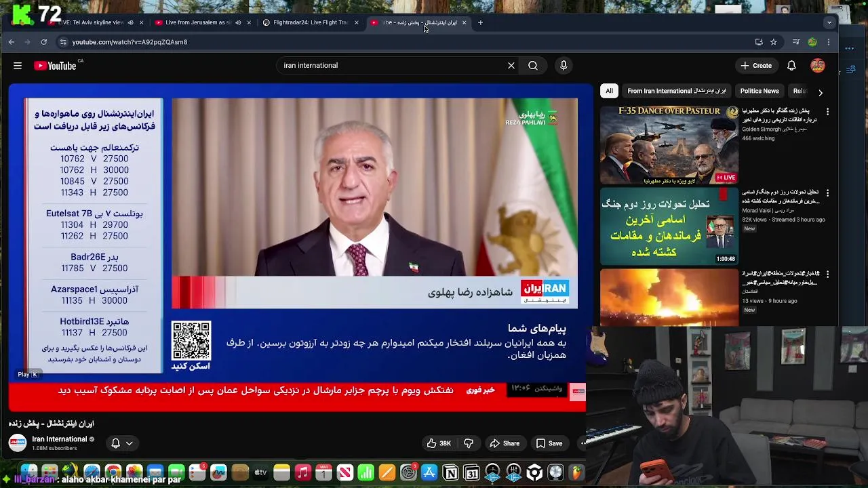868x488 pixels.
Task: Open Finder from the Dock
Action: pos(29,472)
